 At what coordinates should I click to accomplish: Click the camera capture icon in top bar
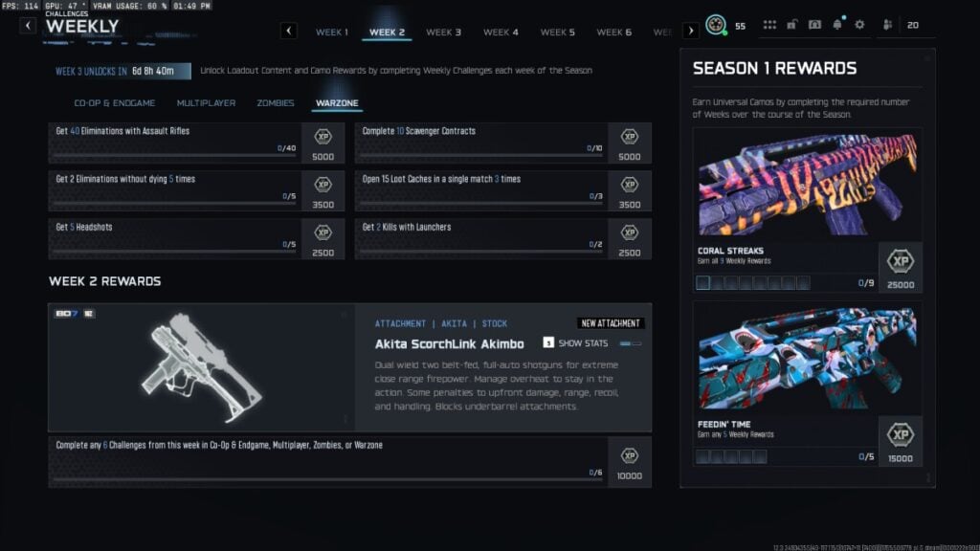pos(813,26)
